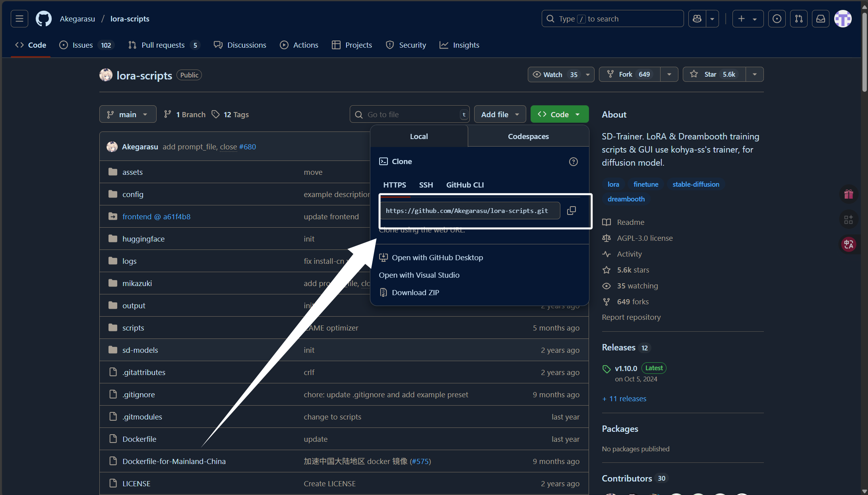Screen dimensions: 868x495
Task: Star the lora-scripts repository
Action: (714, 74)
